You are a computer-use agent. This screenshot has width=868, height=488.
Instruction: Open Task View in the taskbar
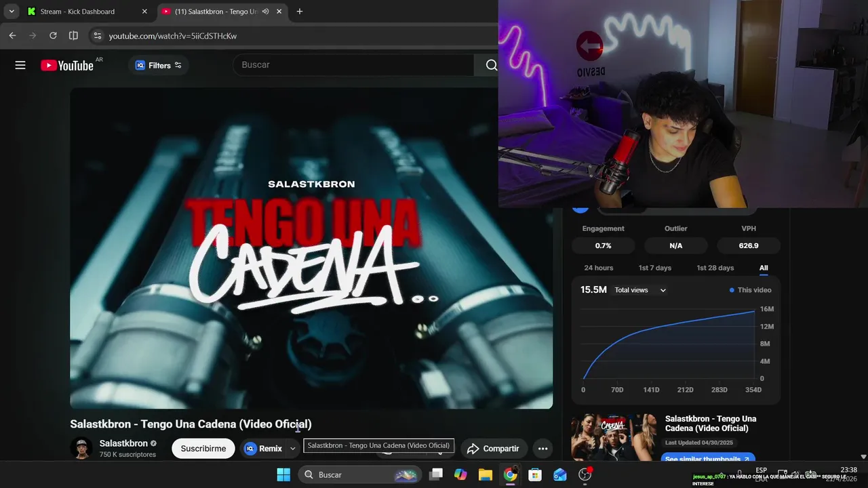pyautogui.click(x=436, y=474)
